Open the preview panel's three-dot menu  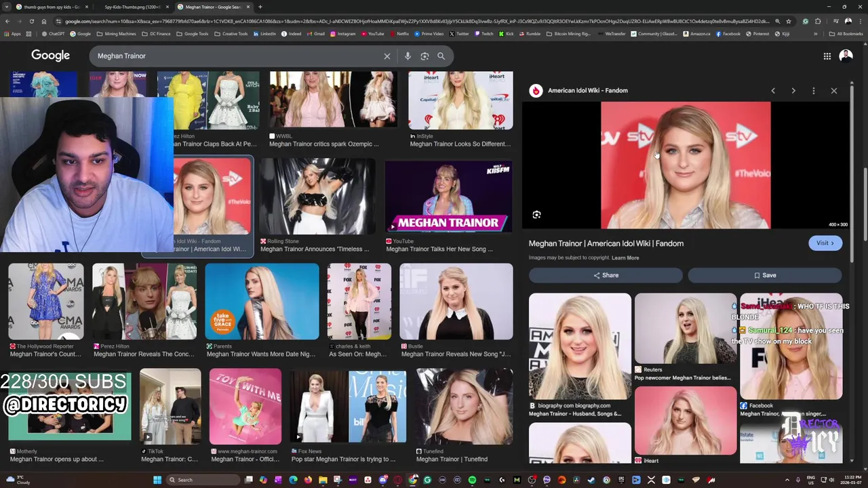tap(814, 90)
